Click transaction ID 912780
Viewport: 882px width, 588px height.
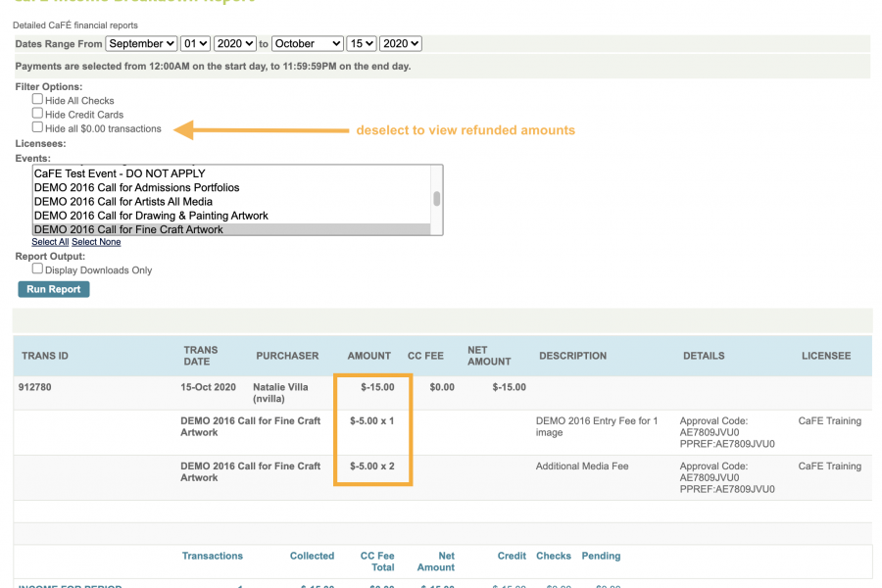pos(35,387)
